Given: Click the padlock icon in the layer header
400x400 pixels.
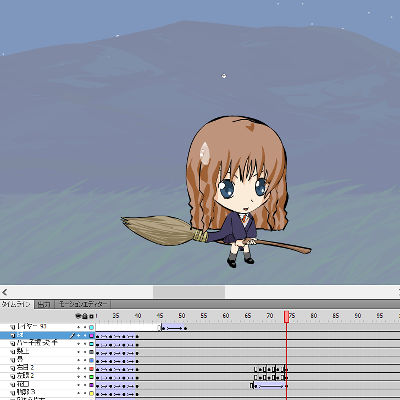Looking at the screenshot, I should 85,316.
